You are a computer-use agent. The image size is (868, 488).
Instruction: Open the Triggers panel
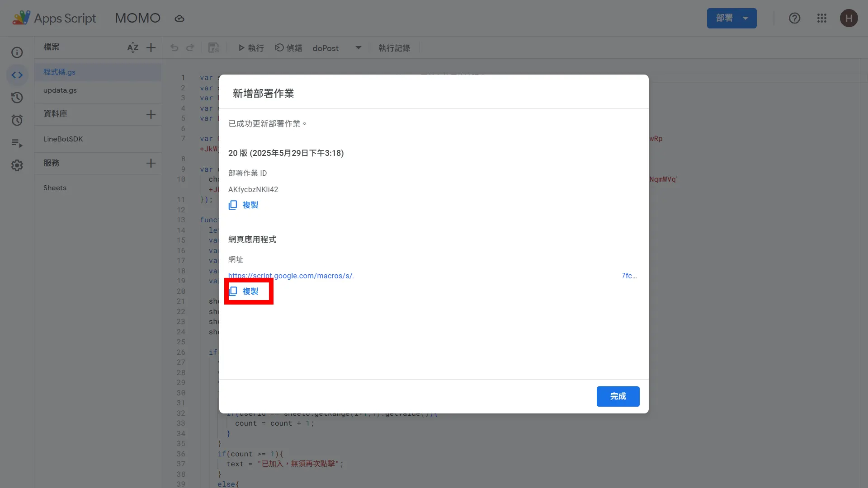(17, 120)
